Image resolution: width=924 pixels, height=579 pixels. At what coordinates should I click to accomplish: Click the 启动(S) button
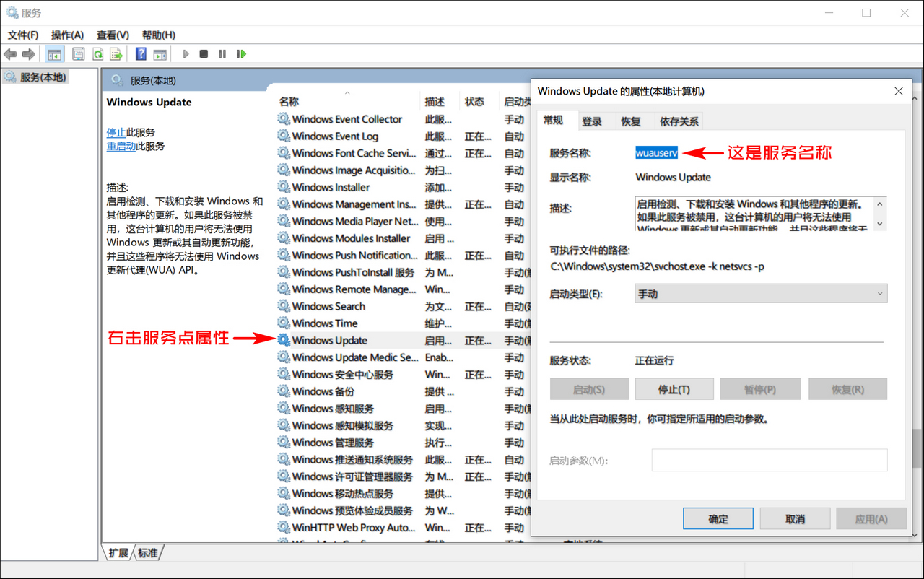coord(589,389)
